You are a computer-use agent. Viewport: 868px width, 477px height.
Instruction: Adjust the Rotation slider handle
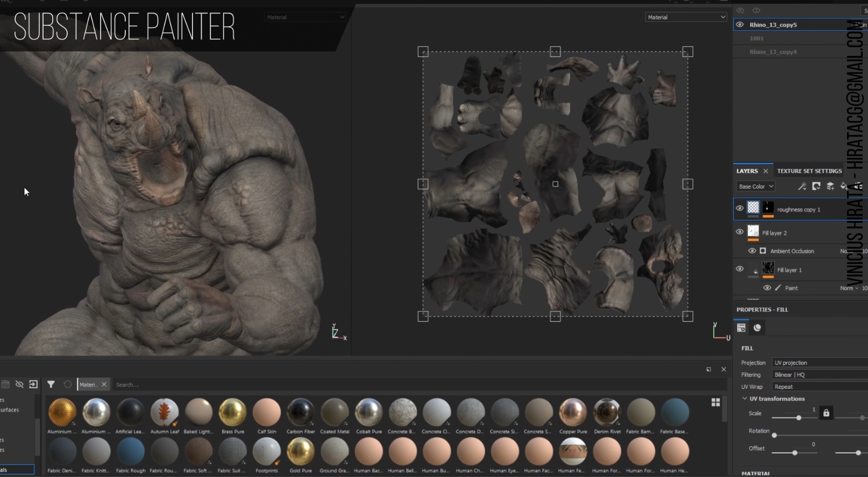click(774, 435)
